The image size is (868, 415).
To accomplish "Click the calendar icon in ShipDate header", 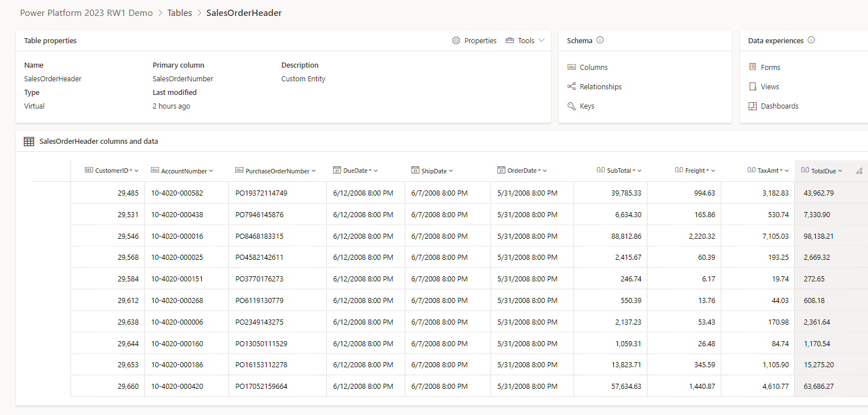I will pyautogui.click(x=415, y=171).
